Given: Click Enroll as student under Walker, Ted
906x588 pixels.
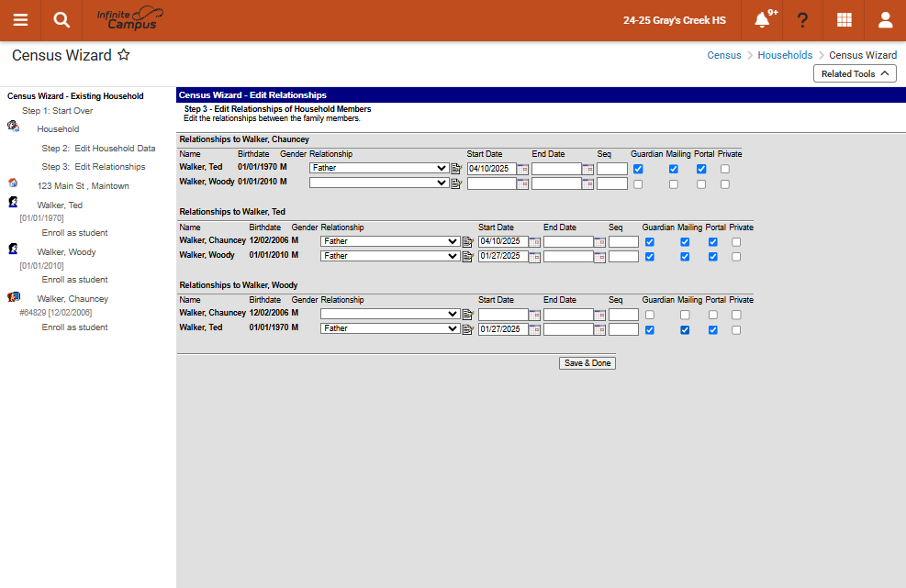Looking at the screenshot, I should tap(74, 233).
